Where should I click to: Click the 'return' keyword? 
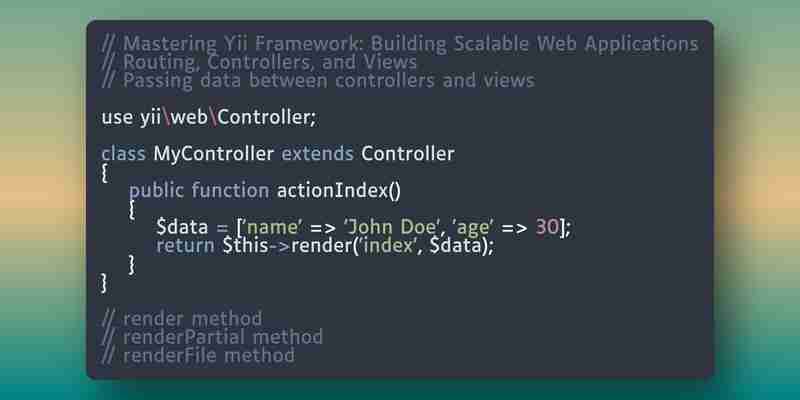185,246
